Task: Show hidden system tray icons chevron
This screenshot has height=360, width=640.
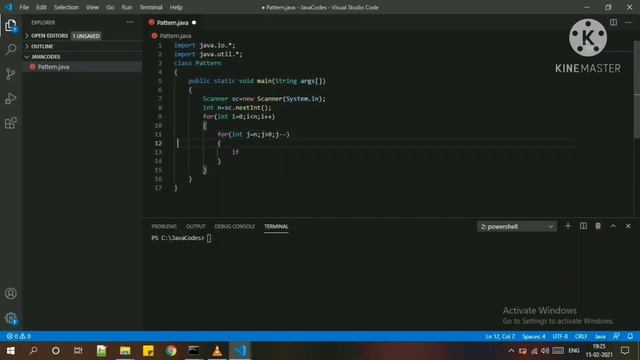Action: pyautogui.click(x=511, y=351)
